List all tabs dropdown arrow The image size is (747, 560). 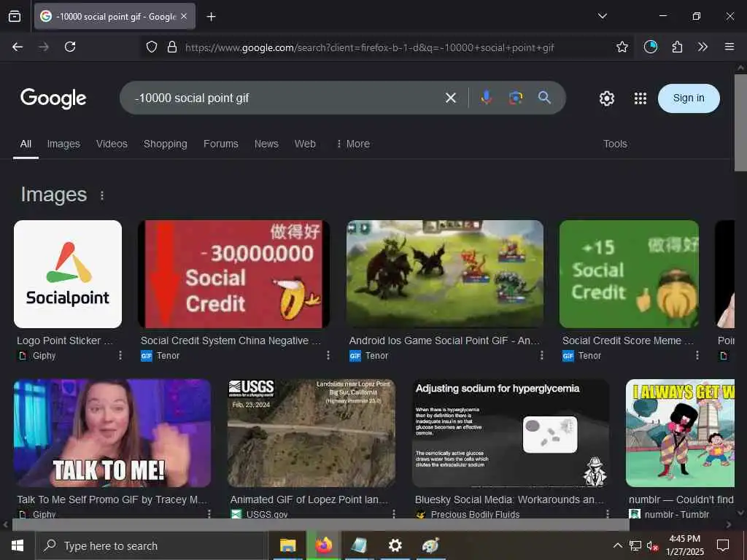tap(602, 16)
